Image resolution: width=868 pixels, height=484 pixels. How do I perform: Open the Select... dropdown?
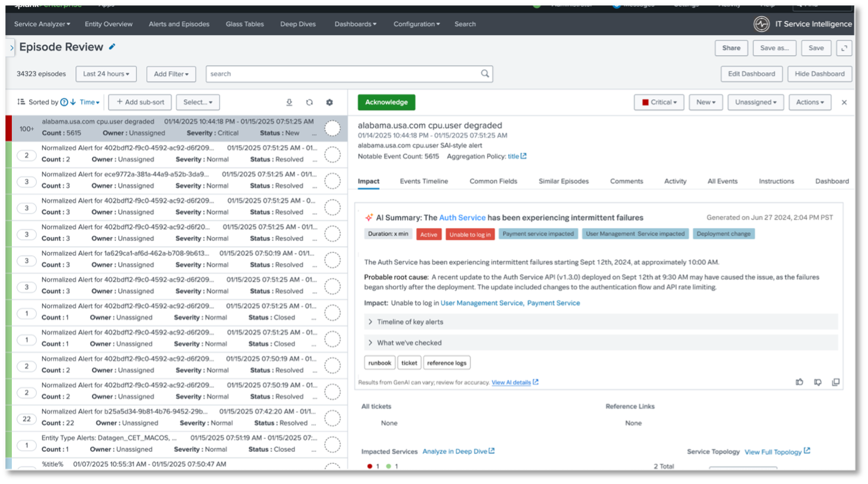[x=198, y=102]
